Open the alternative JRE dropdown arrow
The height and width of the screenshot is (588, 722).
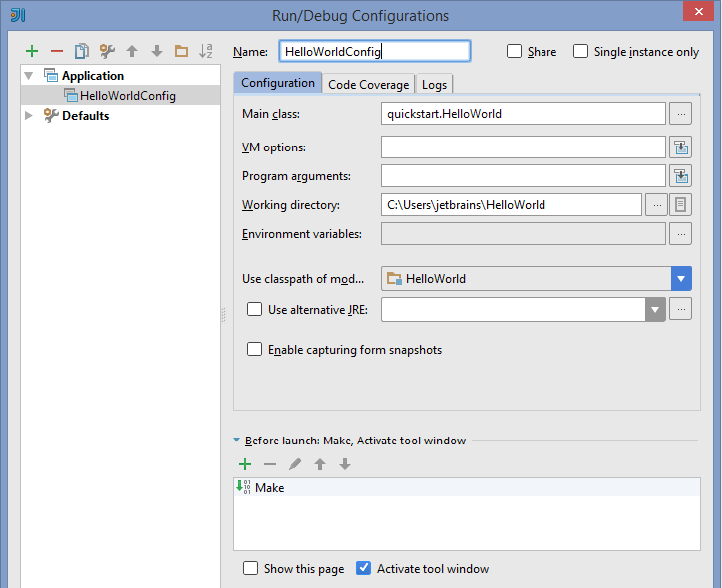[x=655, y=310]
